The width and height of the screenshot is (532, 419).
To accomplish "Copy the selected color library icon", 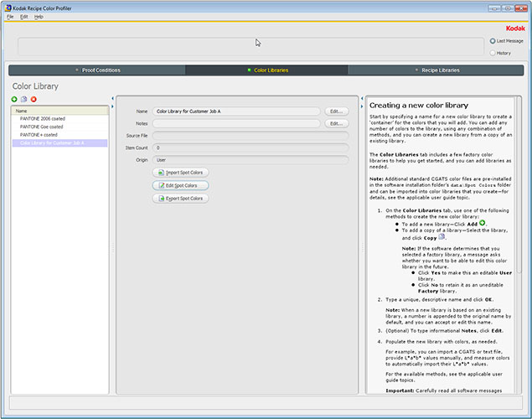I will pos(23,100).
